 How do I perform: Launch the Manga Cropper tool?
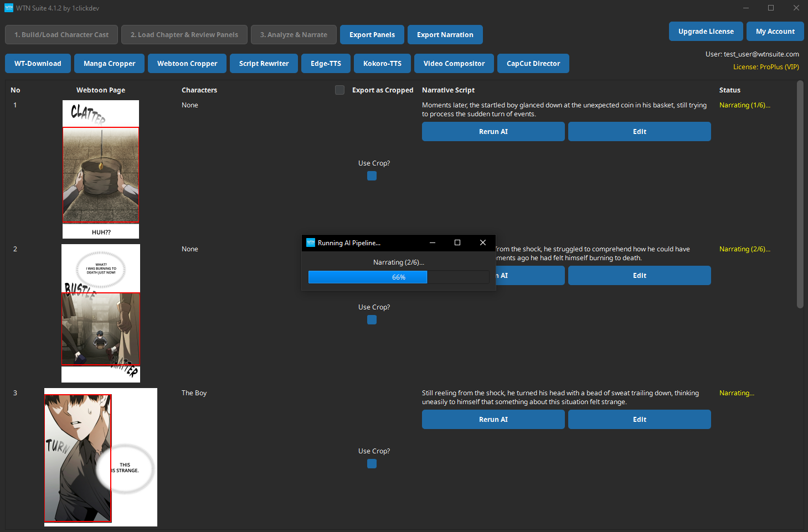point(109,63)
